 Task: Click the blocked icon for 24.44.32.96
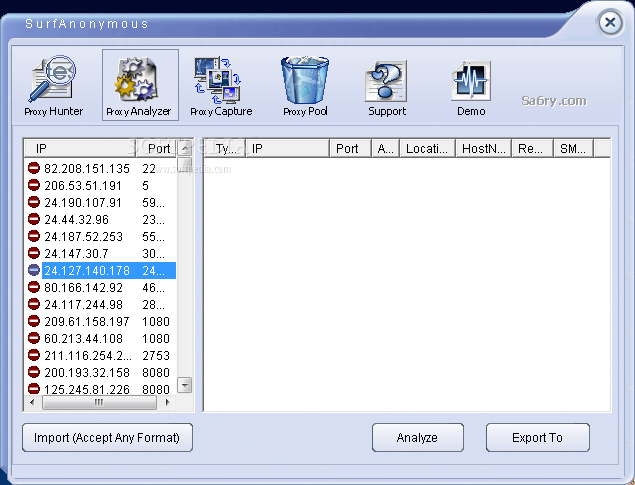click(x=34, y=219)
